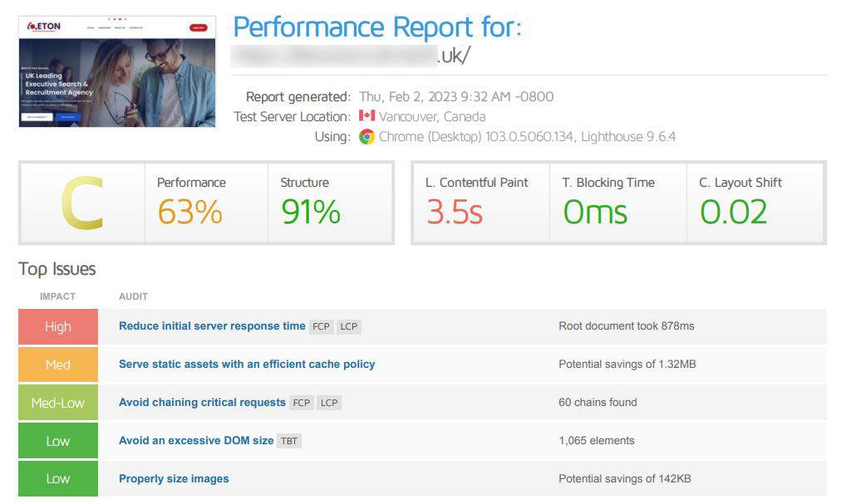Click the Eton logo in site thumbnail
This screenshot has height=504, width=846.
tap(44, 26)
